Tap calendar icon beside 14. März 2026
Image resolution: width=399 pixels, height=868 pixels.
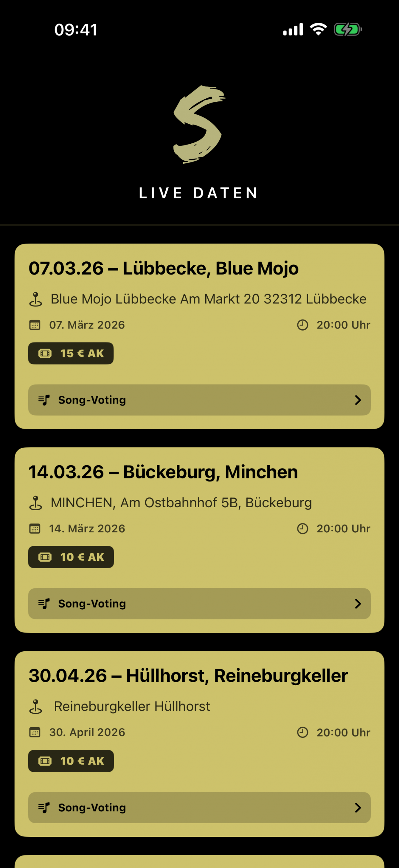(x=35, y=529)
